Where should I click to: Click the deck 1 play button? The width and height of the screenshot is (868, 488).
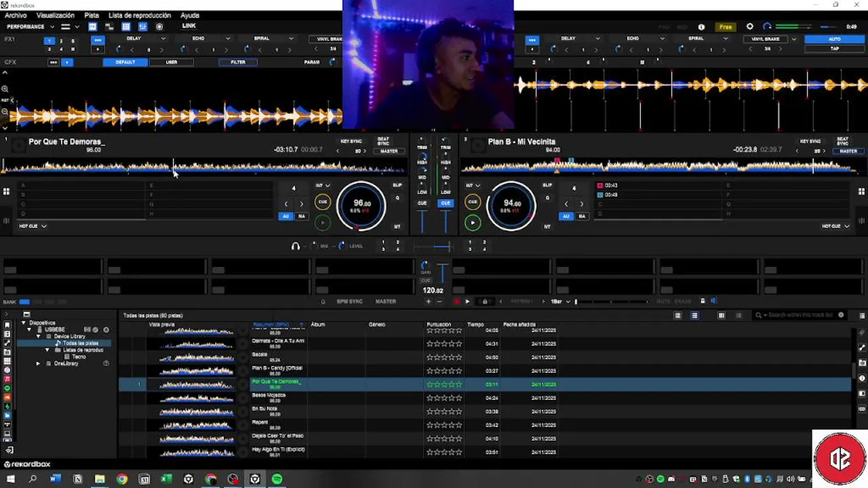tap(323, 222)
